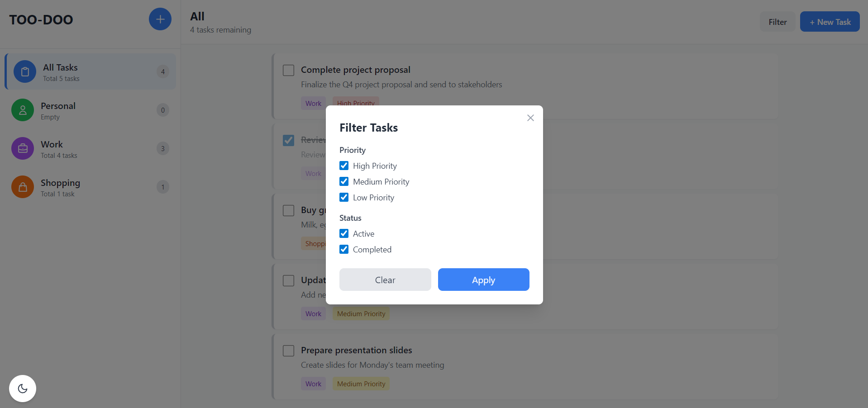Screen dimensions: 868x408
Task: Uncheck the High Priority filter
Action: pyautogui.click(x=344, y=166)
